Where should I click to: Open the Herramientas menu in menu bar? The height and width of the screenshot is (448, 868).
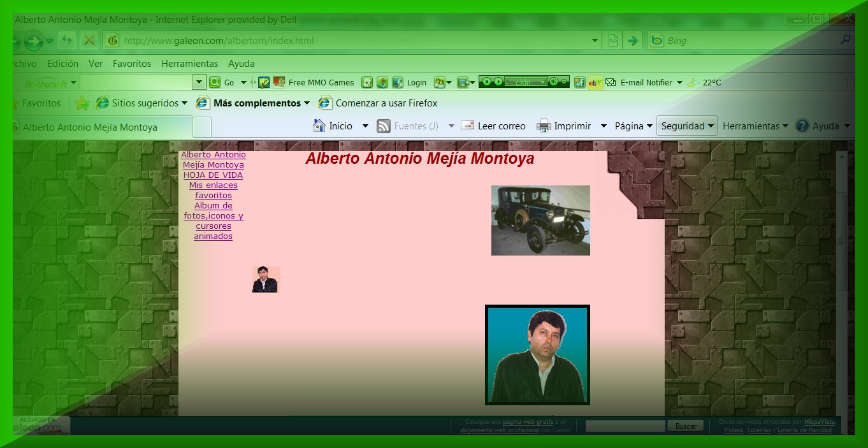click(189, 64)
